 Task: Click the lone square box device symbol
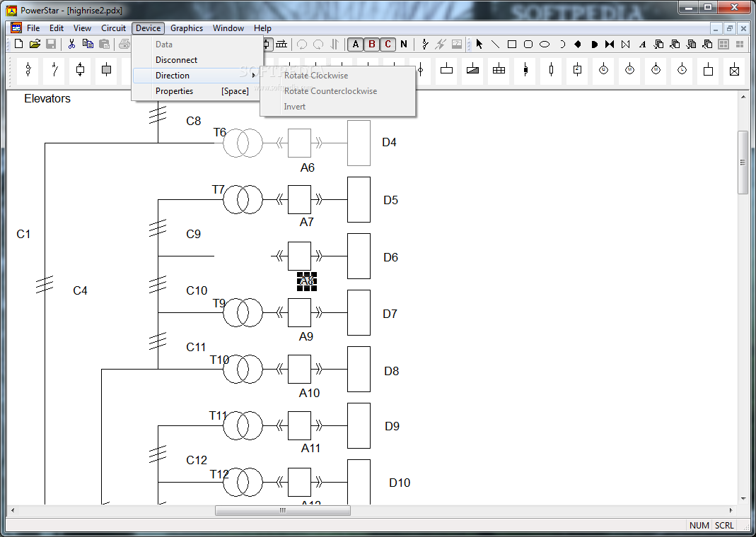point(708,71)
